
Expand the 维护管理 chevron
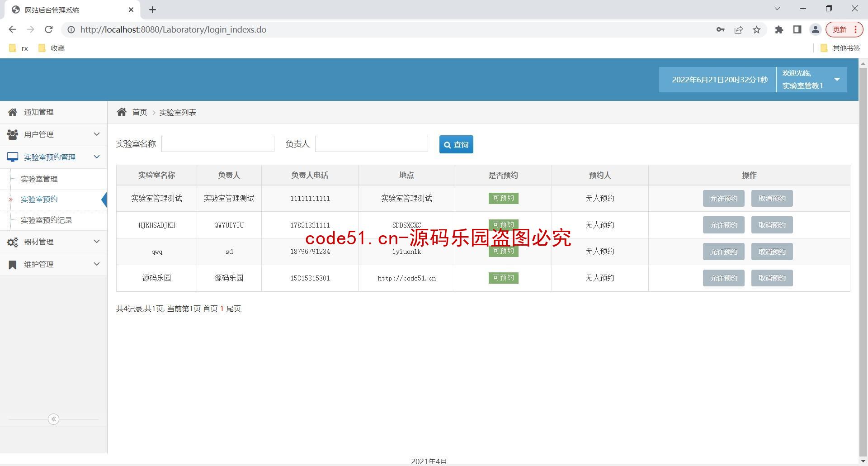(x=96, y=264)
